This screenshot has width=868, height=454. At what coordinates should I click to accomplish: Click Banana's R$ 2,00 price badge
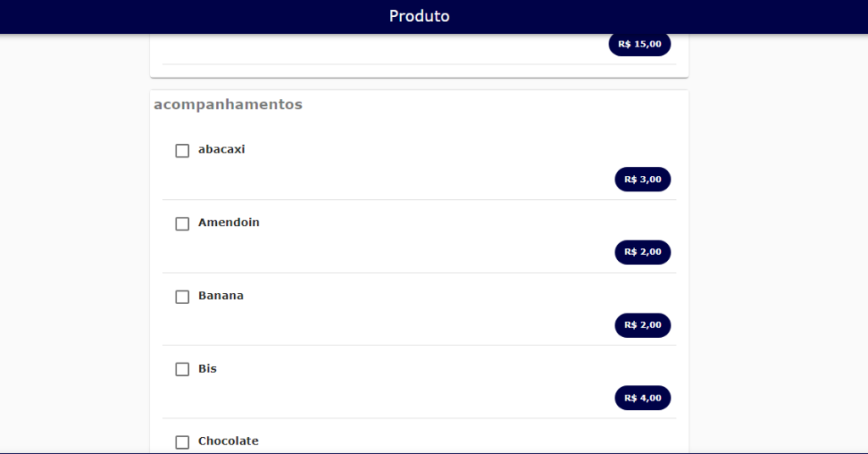[643, 325]
